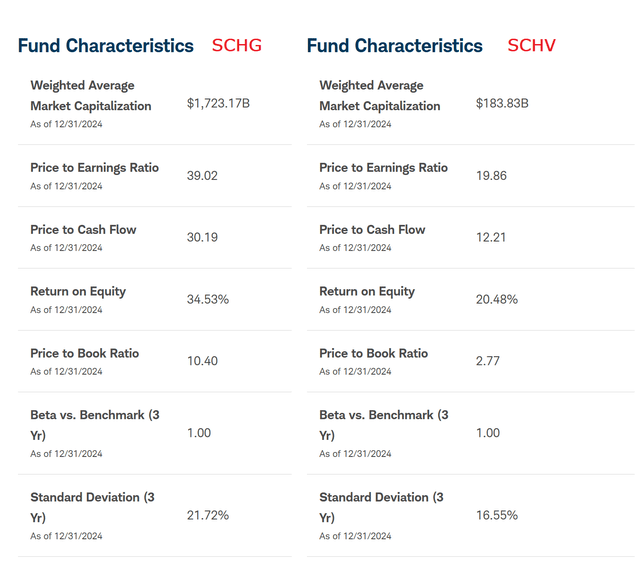Select SCHV Price to Book Ratio label
This screenshot has height=564, width=640.
(x=373, y=354)
